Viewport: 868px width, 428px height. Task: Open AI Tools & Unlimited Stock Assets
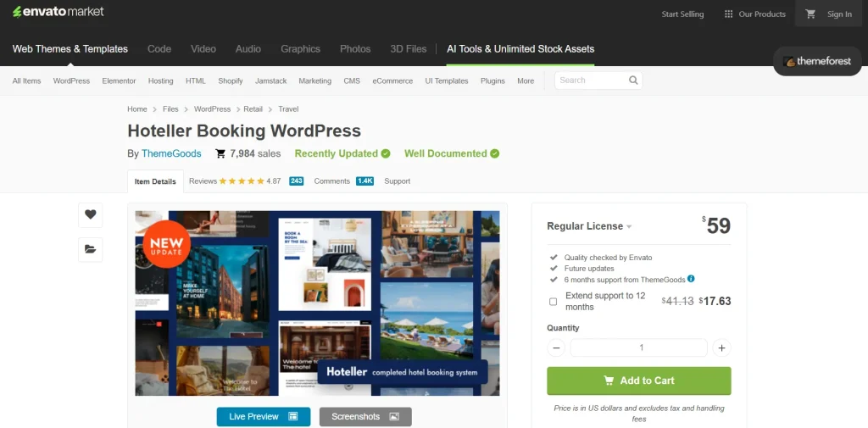point(520,48)
